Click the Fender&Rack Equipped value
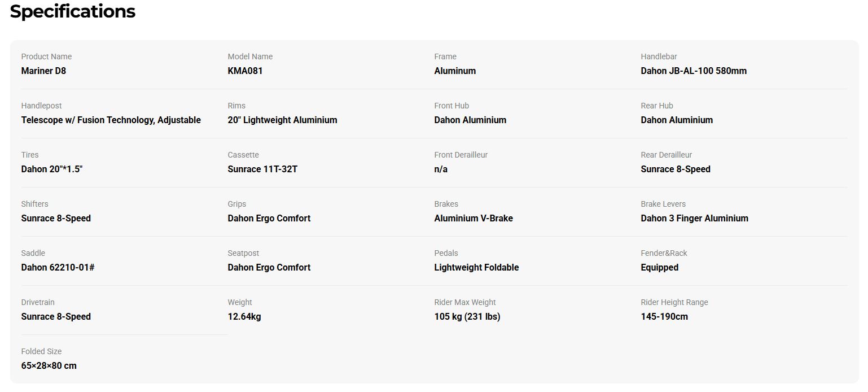The image size is (868, 392). click(660, 268)
